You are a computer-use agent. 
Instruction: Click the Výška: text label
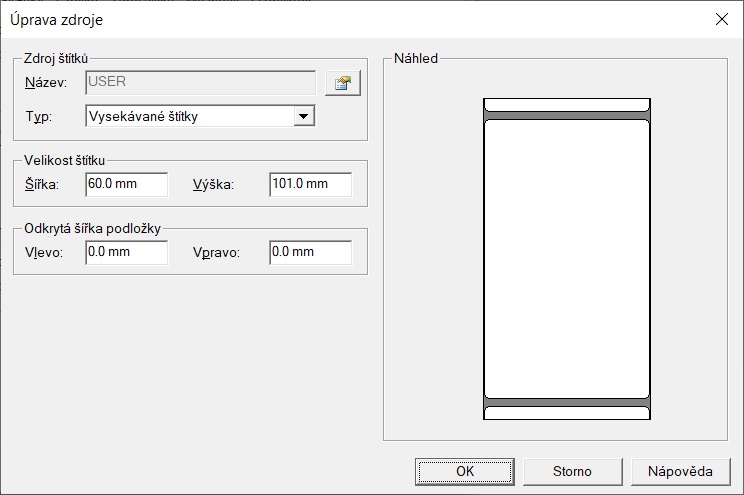[213, 185]
